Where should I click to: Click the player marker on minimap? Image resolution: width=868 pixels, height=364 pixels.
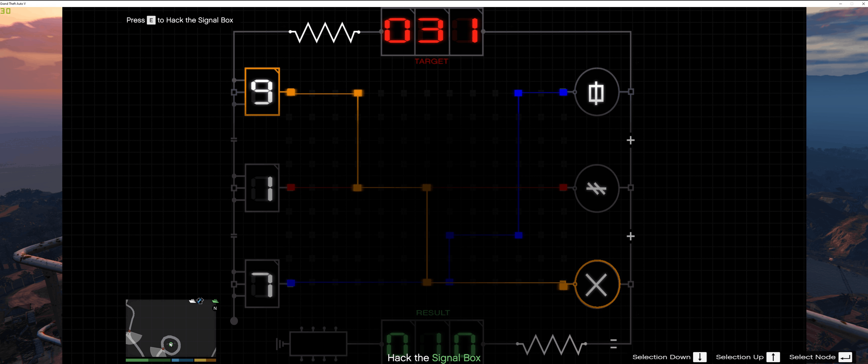(171, 344)
